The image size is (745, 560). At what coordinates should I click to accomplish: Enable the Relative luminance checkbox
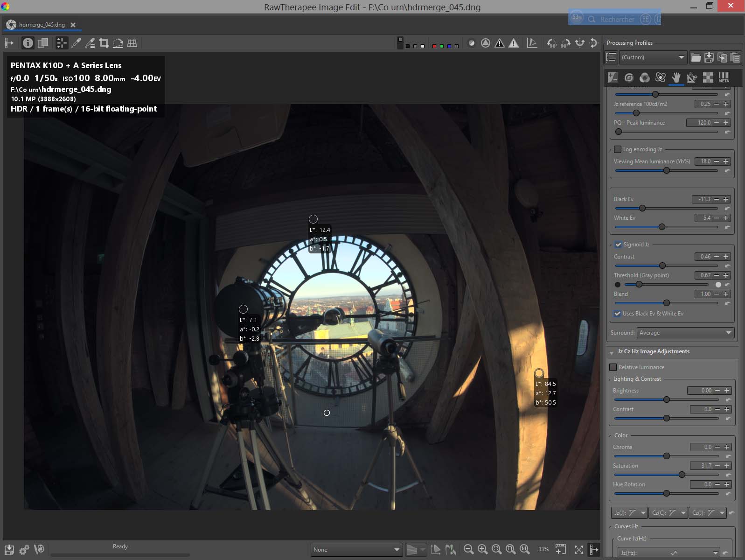click(x=613, y=367)
